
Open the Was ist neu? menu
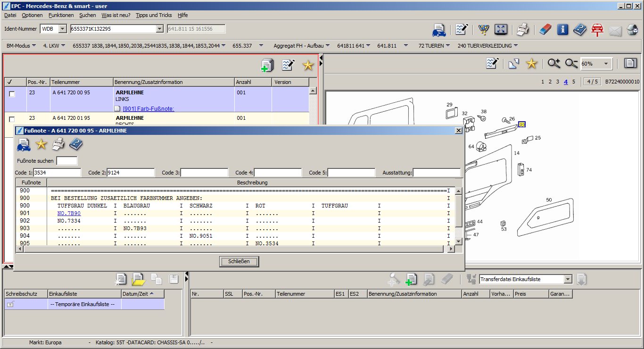coord(116,15)
